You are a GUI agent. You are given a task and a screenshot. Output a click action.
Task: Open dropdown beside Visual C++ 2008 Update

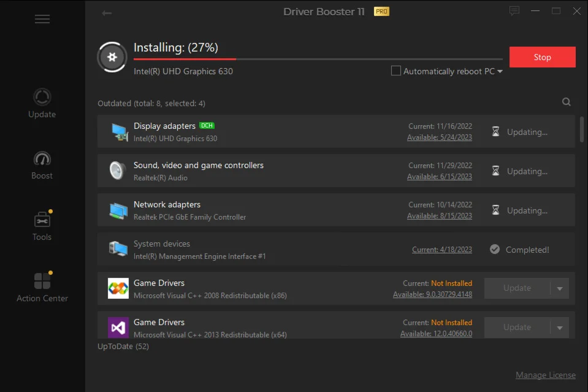[559, 288]
